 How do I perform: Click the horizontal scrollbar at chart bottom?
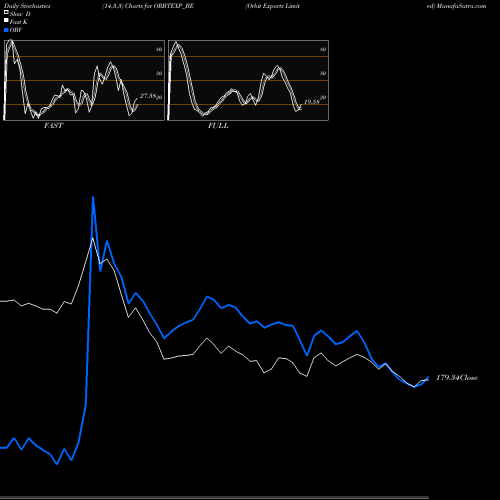pyautogui.click(x=214, y=498)
